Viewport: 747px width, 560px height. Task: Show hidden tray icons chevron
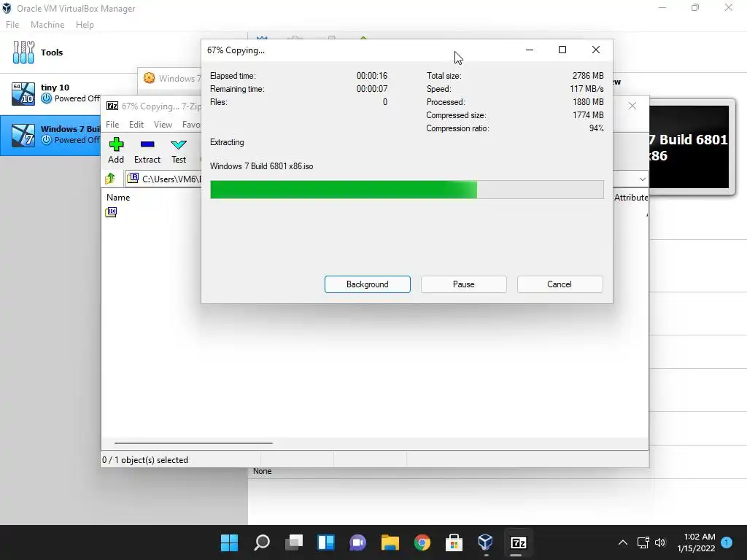pyautogui.click(x=623, y=542)
